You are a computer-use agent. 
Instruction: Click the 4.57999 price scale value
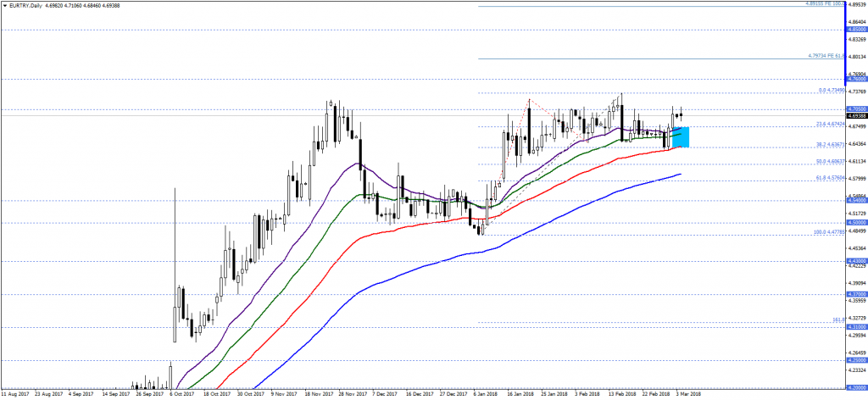click(x=857, y=180)
